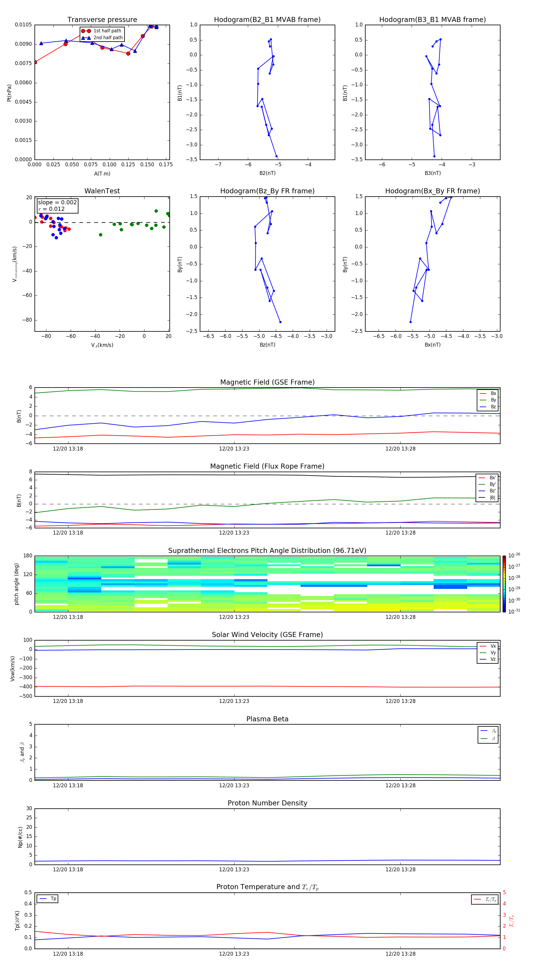The width and height of the screenshot is (535, 980).
Task: Click the "Te/Tp" legend box in temperature plot
Action: tap(485, 899)
